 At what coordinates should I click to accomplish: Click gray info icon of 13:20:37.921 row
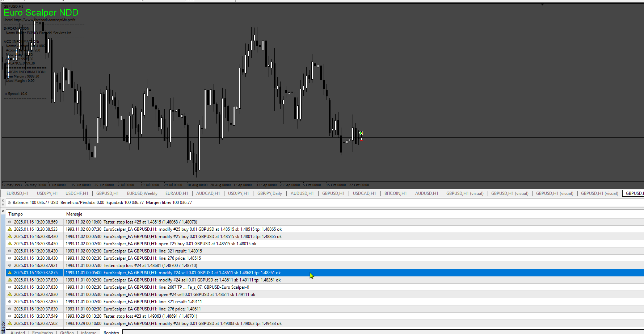[10, 266]
